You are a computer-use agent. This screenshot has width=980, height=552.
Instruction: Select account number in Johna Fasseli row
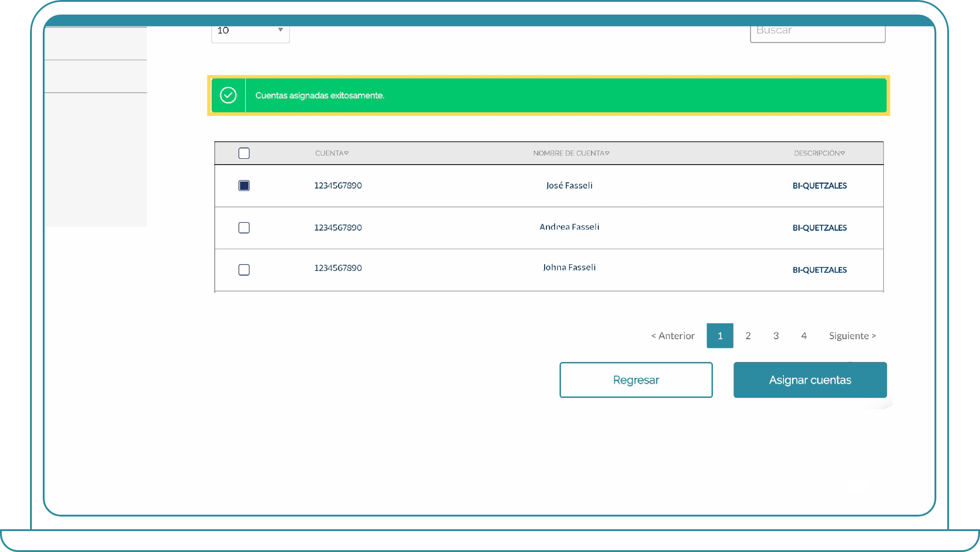338,268
